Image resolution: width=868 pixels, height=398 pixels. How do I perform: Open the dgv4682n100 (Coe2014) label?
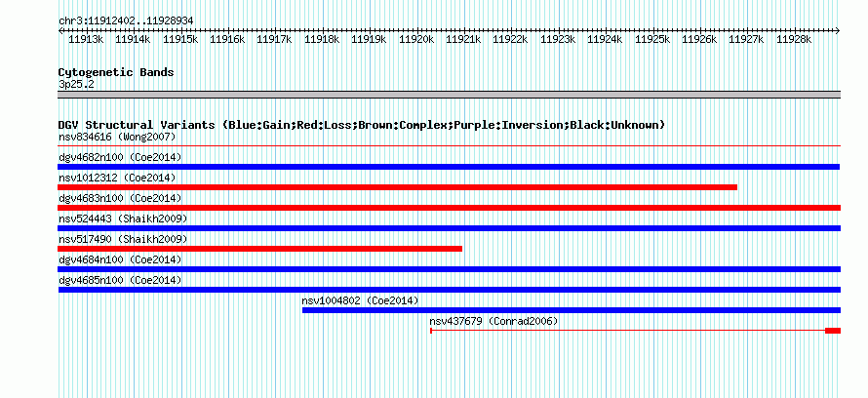coord(120,157)
